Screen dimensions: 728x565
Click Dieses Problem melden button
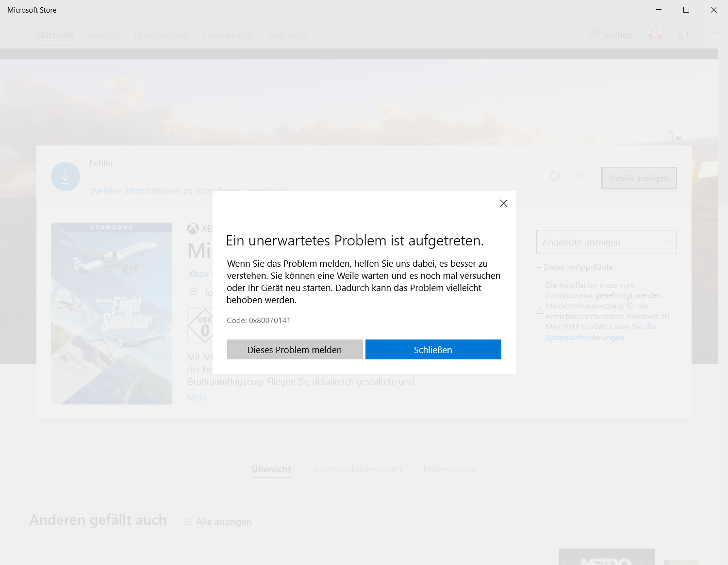pos(295,350)
